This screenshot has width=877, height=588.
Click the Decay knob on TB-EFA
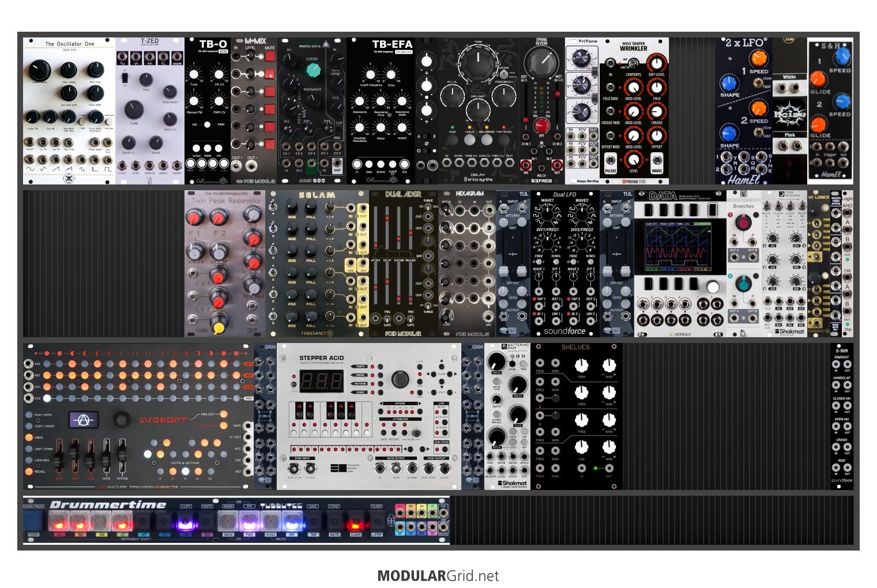point(381,127)
